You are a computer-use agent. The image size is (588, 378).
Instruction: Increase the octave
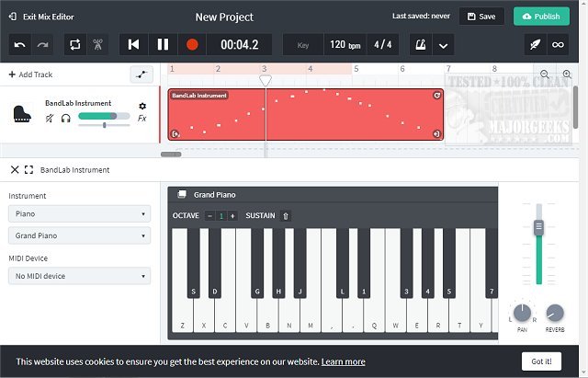tap(232, 216)
